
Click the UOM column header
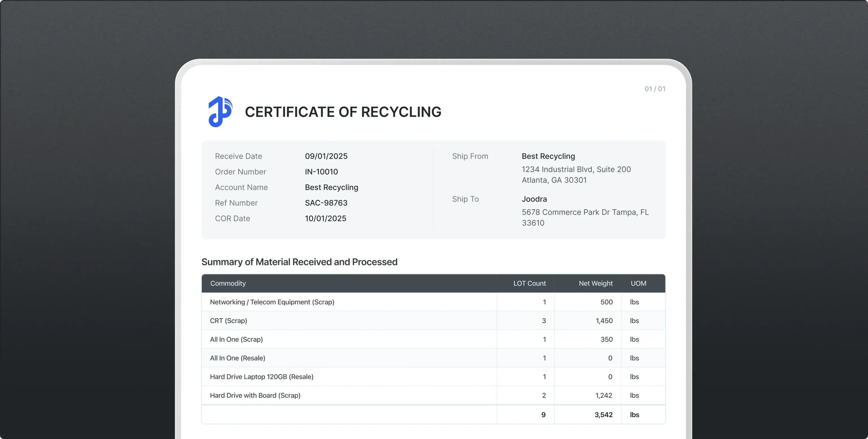click(x=638, y=283)
